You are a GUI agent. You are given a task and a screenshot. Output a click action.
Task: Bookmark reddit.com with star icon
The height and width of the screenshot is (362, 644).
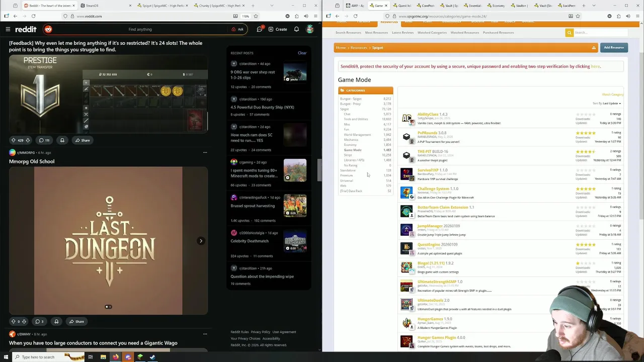256,16
